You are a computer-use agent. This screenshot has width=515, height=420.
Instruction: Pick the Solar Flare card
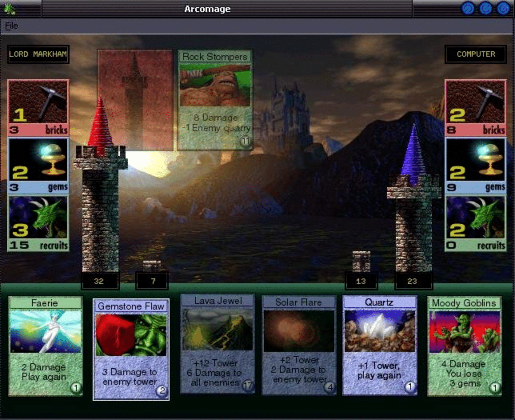(299, 345)
